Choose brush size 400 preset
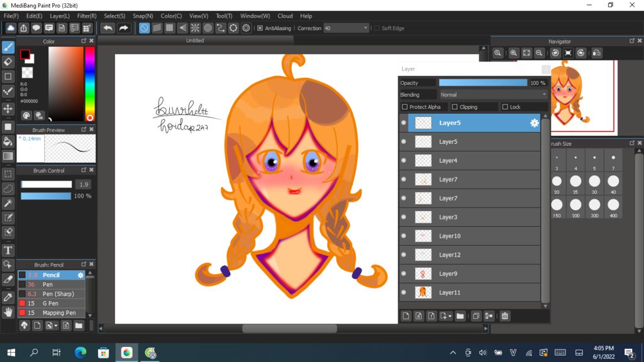The width and height of the screenshot is (644, 362). coord(613,208)
